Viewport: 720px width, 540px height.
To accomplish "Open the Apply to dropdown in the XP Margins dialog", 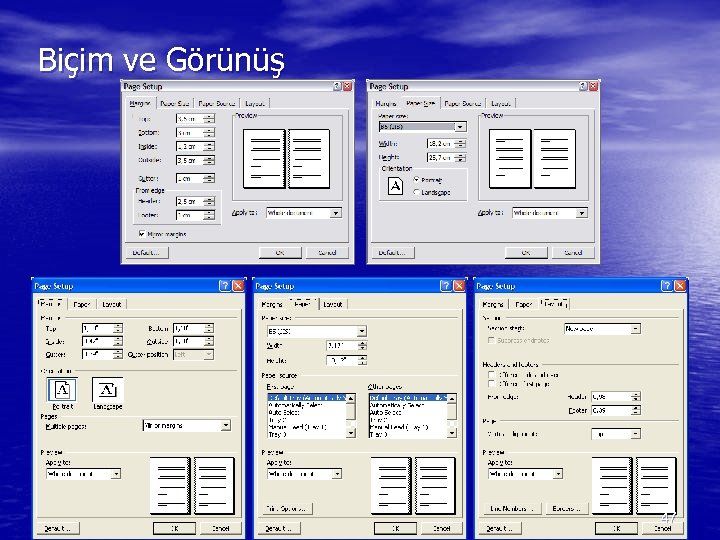I will [x=116, y=473].
